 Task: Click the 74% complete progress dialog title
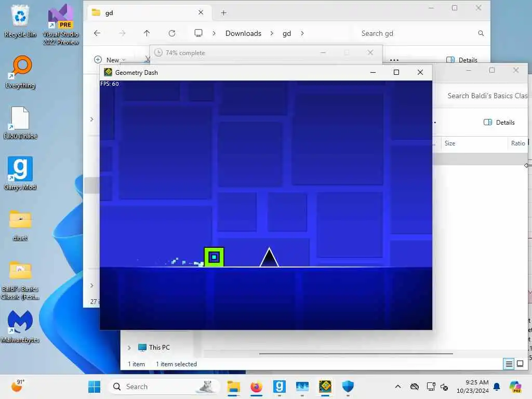[x=185, y=53]
